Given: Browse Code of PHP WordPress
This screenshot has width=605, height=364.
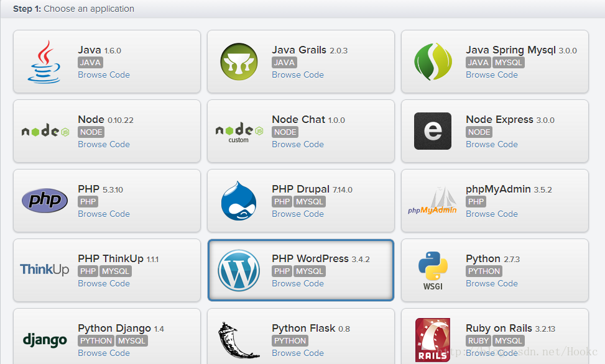Looking at the screenshot, I should pyautogui.click(x=298, y=283).
